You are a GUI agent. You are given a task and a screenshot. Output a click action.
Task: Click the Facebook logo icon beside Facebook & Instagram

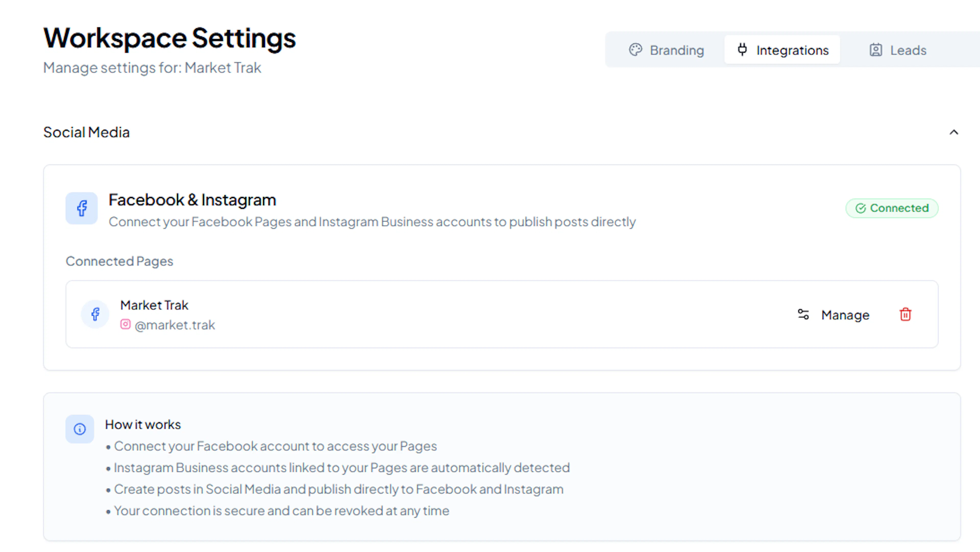(x=81, y=208)
